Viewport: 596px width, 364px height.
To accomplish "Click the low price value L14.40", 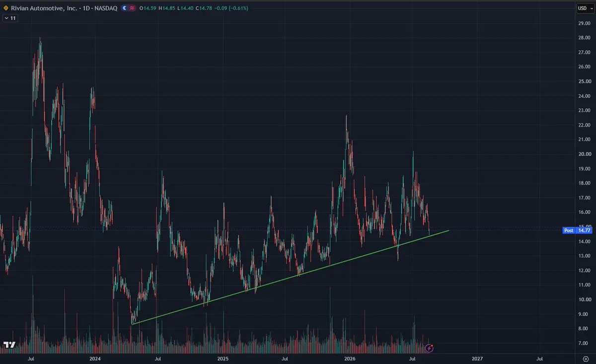I will coord(186,8).
